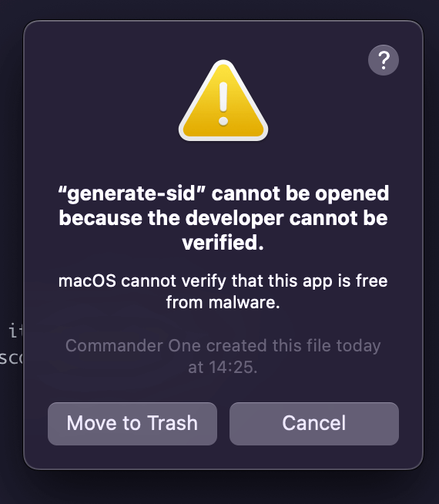Open help via the question mark button
The image size is (439, 504).
coord(383,60)
